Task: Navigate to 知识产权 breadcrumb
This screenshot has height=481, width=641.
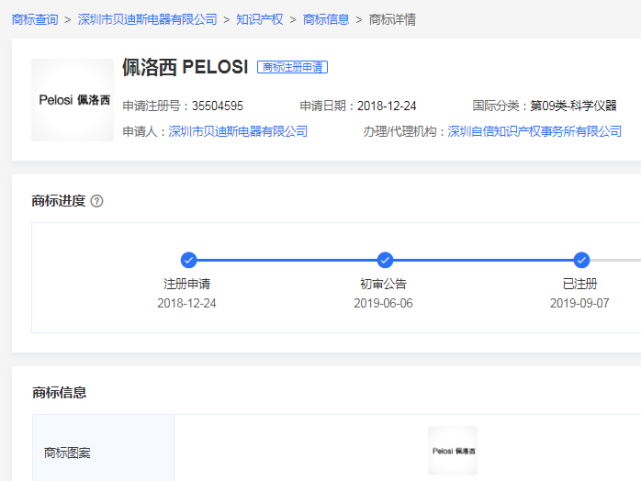Action: click(x=260, y=19)
